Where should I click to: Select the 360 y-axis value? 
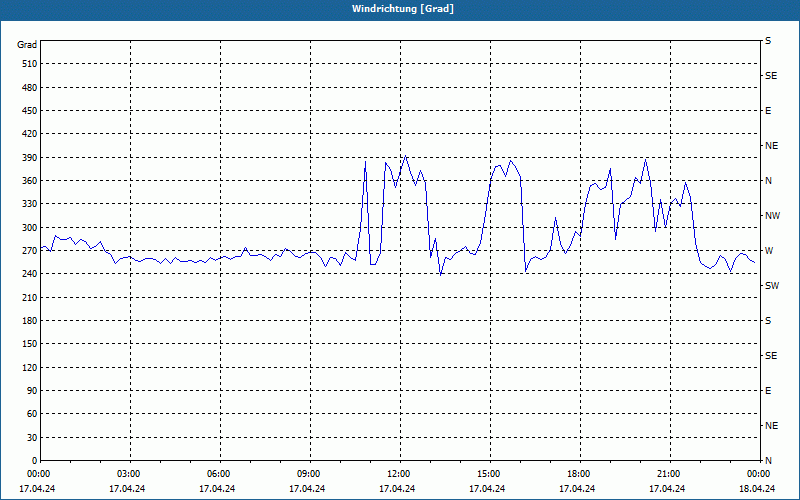(30, 181)
